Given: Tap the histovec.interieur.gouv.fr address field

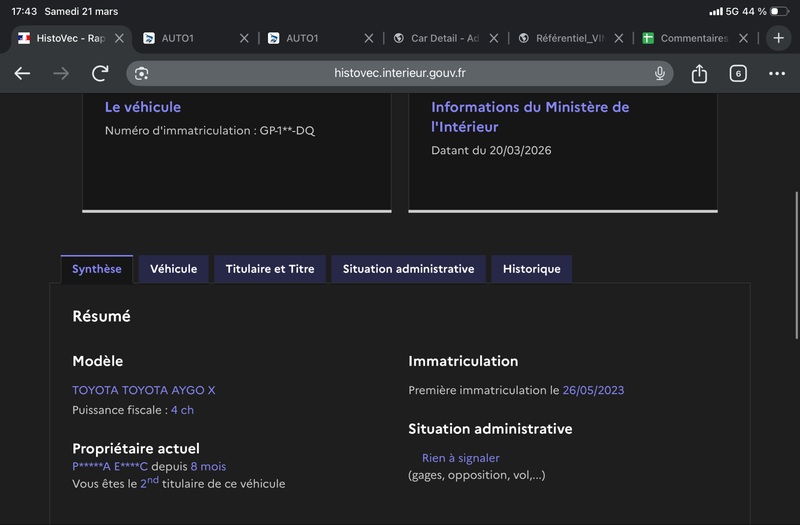Looking at the screenshot, I should point(400,74).
